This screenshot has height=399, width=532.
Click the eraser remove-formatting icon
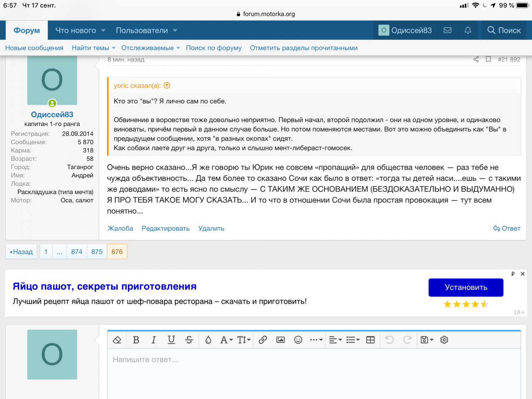117,340
